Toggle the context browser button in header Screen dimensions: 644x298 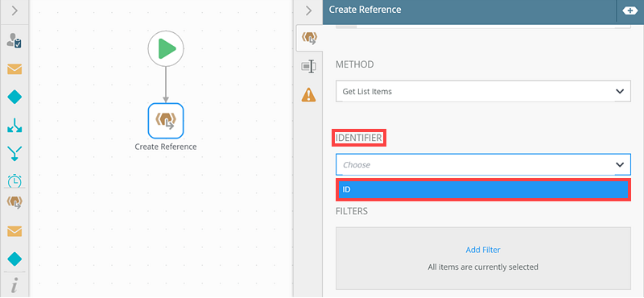click(630, 10)
